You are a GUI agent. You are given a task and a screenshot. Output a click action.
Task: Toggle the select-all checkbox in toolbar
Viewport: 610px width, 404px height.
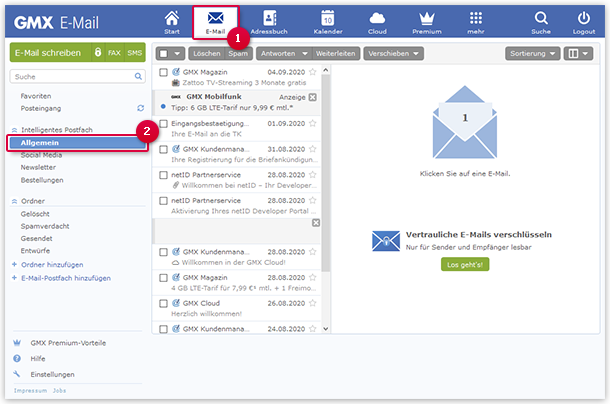pos(163,54)
